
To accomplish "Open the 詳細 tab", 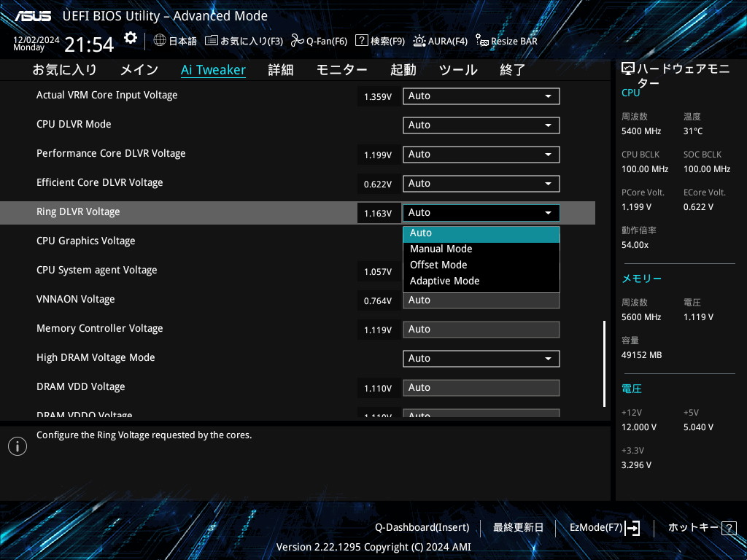I will pyautogui.click(x=281, y=70).
